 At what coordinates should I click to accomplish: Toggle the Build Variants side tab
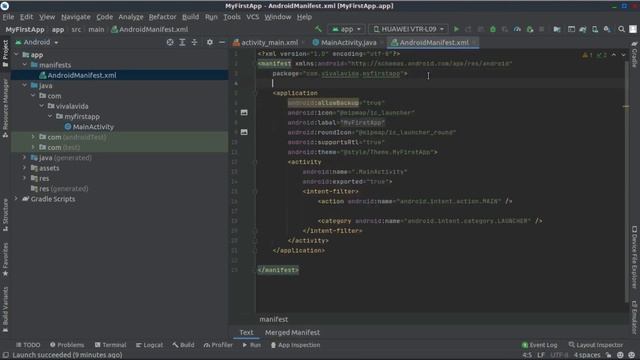click(5, 309)
